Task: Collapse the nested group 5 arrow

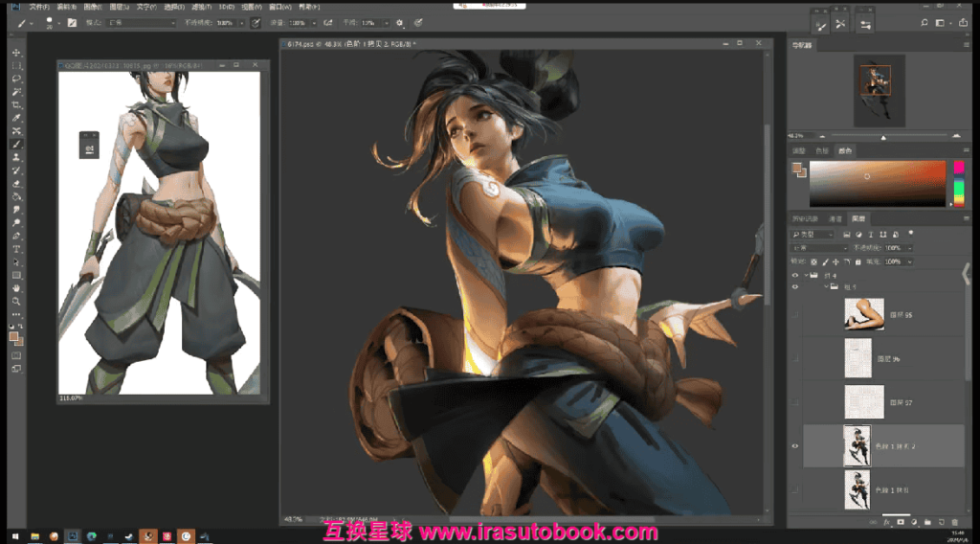Action: (x=826, y=287)
